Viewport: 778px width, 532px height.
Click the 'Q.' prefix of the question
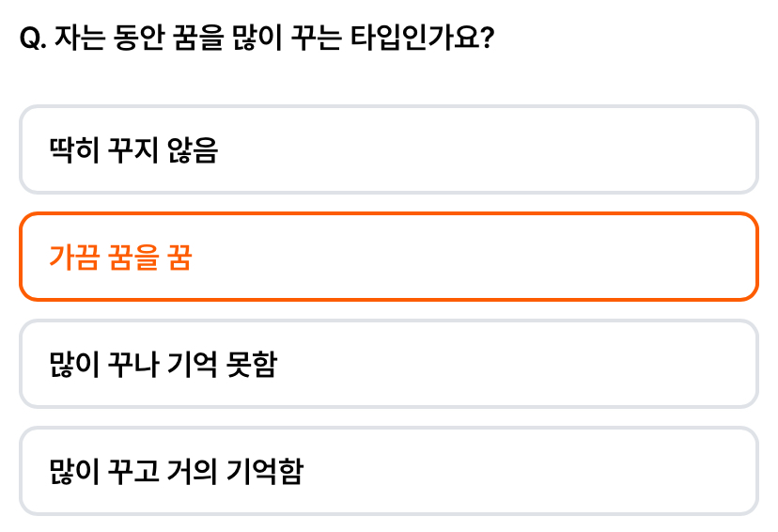[x=33, y=39]
